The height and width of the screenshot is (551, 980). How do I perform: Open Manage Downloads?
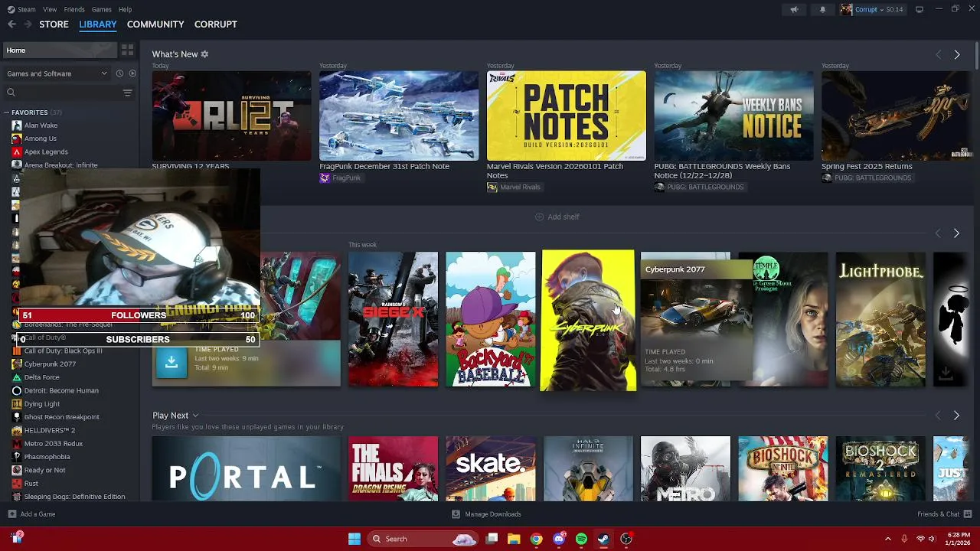coord(486,514)
